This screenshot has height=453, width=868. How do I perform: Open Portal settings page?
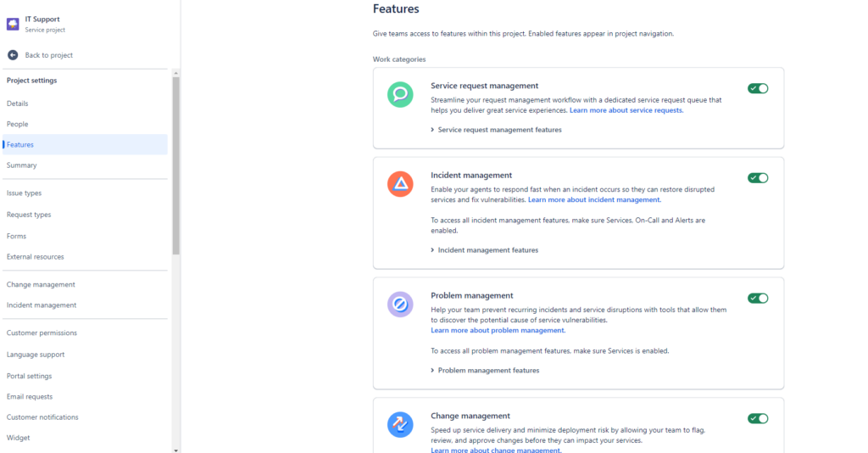(x=29, y=376)
